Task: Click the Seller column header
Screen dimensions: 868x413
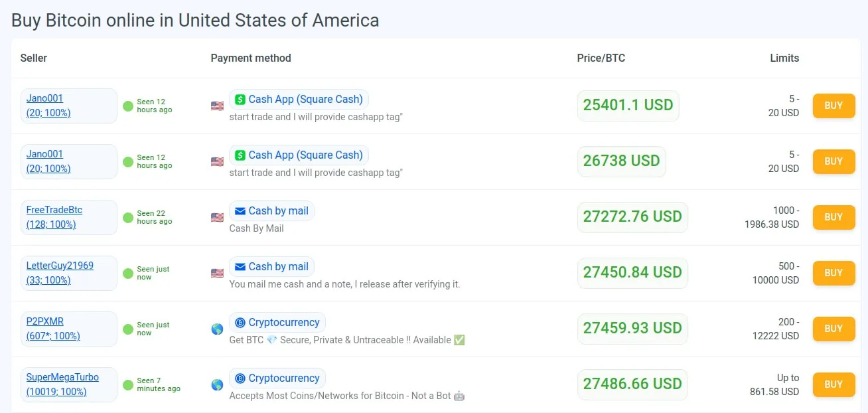Action: tap(33, 58)
